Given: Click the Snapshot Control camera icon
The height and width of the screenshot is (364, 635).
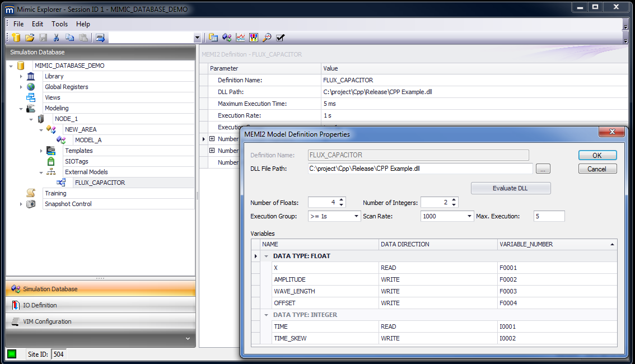Looking at the screenshot, I should 31,204.
